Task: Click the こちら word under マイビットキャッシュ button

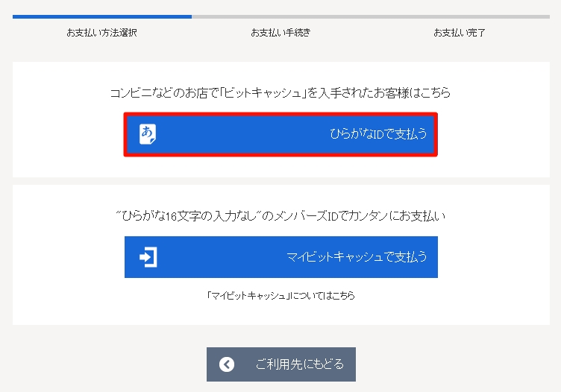Action: (343, 295)
